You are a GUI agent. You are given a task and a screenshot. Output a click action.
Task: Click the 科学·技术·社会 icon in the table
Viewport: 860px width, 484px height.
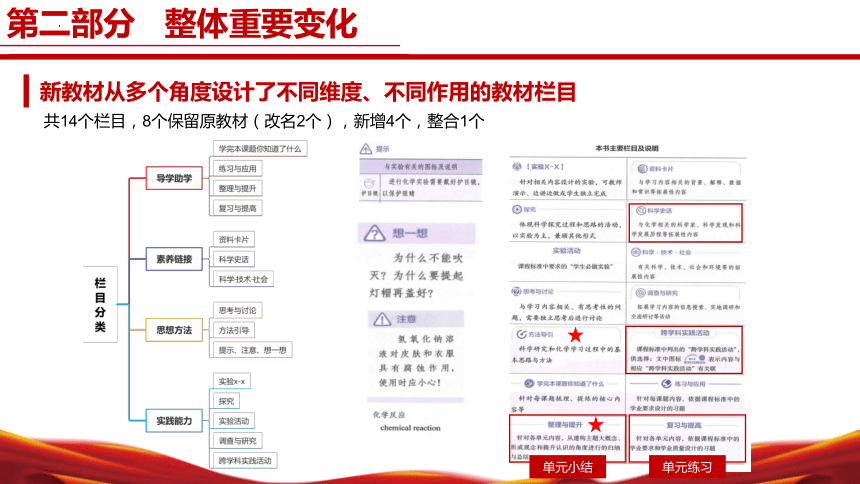[x=636, y=252]
